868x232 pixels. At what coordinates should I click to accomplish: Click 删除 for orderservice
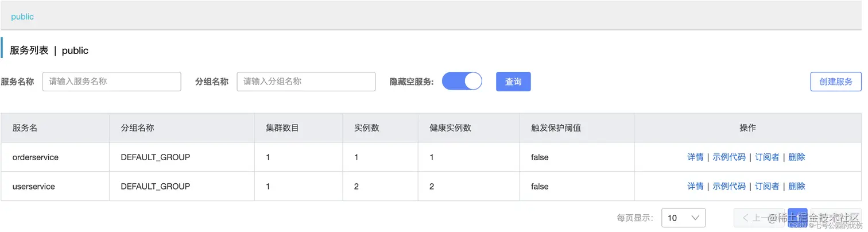tap(797, 157)
